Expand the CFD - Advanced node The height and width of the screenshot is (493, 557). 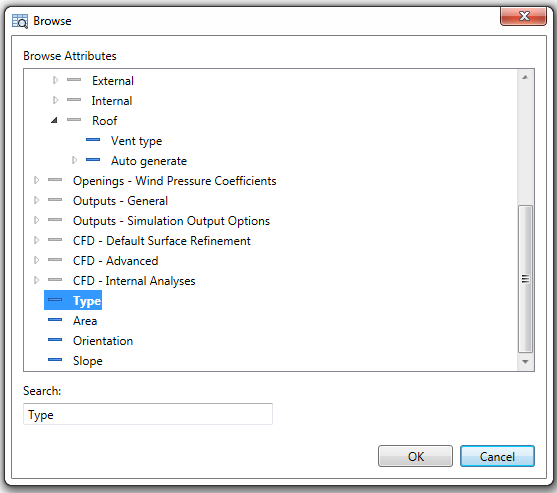click(36, 260)
